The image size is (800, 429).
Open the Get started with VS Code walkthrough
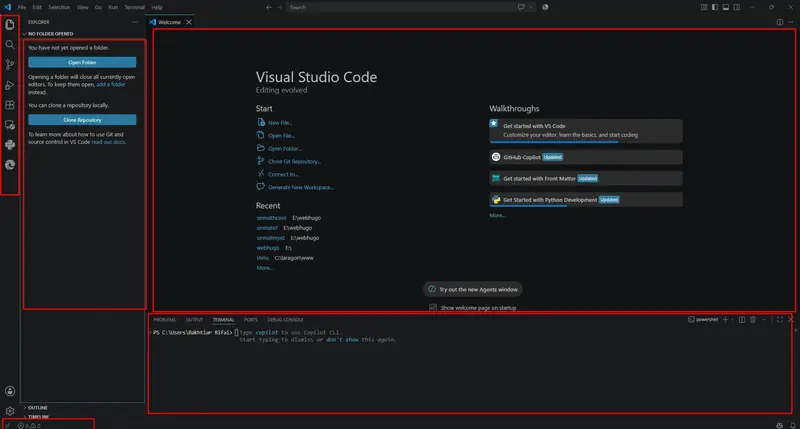coord(586,131)
